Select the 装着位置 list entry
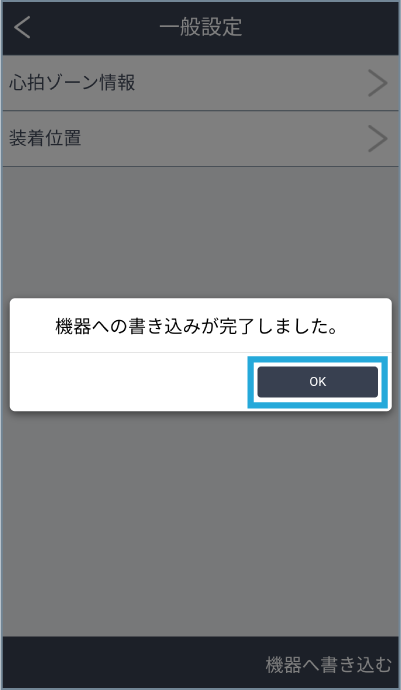This screenshot has height=690, width=401. [200, 139]
